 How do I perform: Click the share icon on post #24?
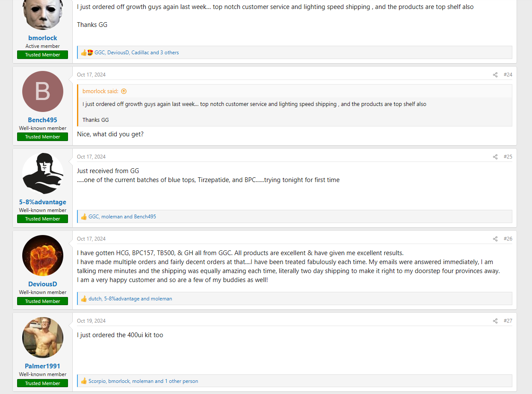tap(495, 75)
